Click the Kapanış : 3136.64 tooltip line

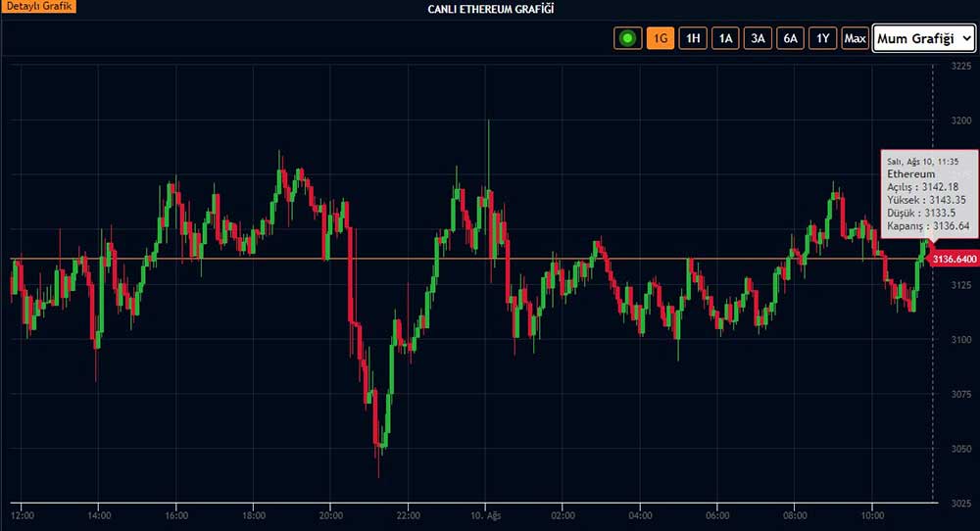coord(928,226)
